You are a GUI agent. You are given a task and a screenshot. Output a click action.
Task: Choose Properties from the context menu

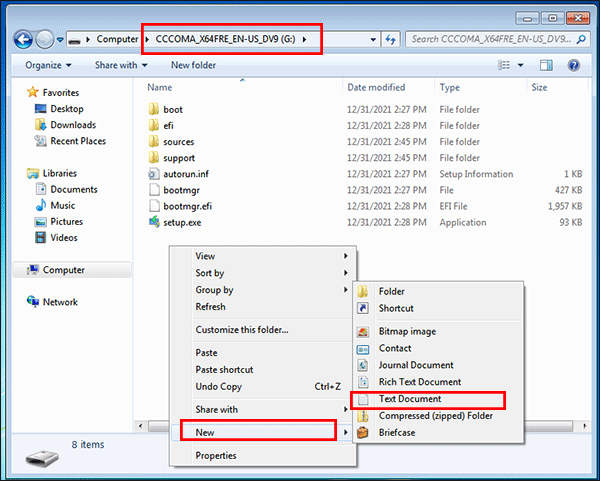(263, 455)
